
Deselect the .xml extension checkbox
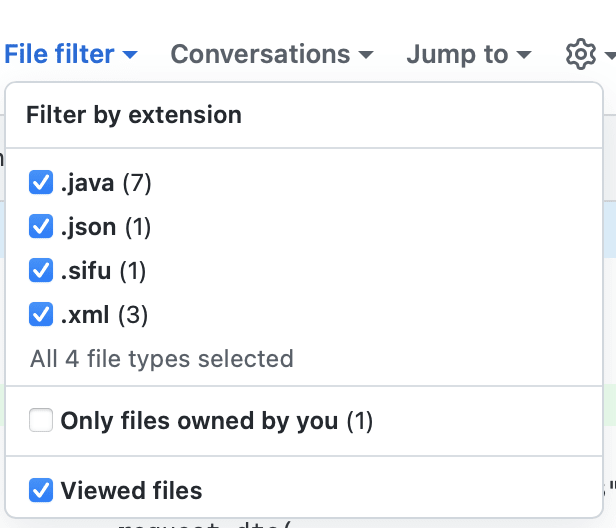click(x=41, y=314)
